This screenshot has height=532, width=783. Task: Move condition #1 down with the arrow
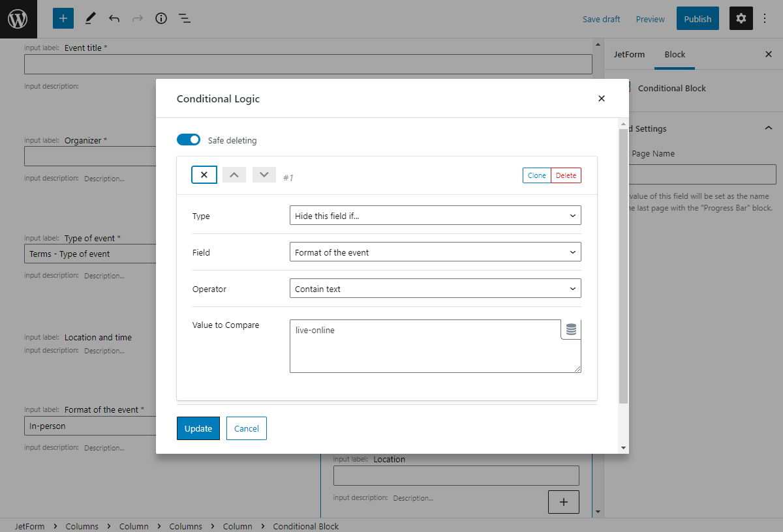pyautogui.click(x=264, y=175)
